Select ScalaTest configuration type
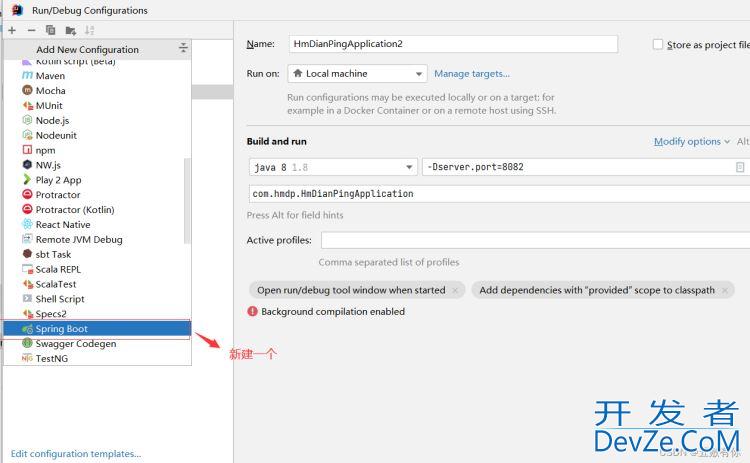The width and height of the screenshot is (750, 463). [x=97, y=284]
